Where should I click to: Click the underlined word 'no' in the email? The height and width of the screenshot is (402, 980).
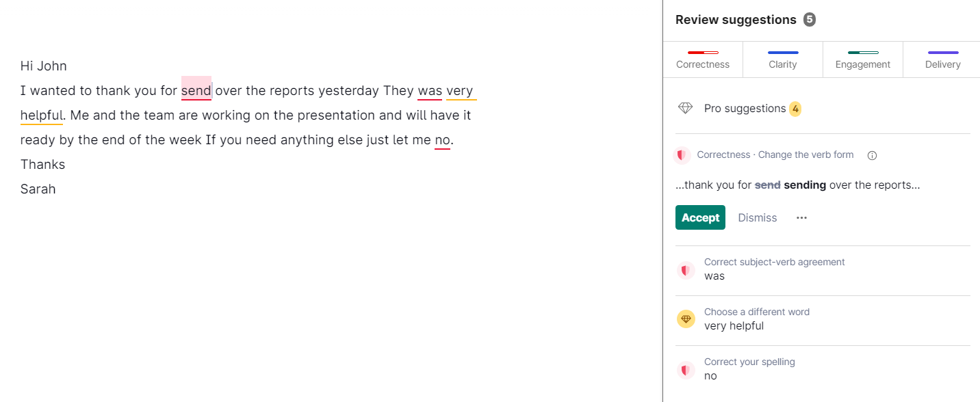pos(442,140)
